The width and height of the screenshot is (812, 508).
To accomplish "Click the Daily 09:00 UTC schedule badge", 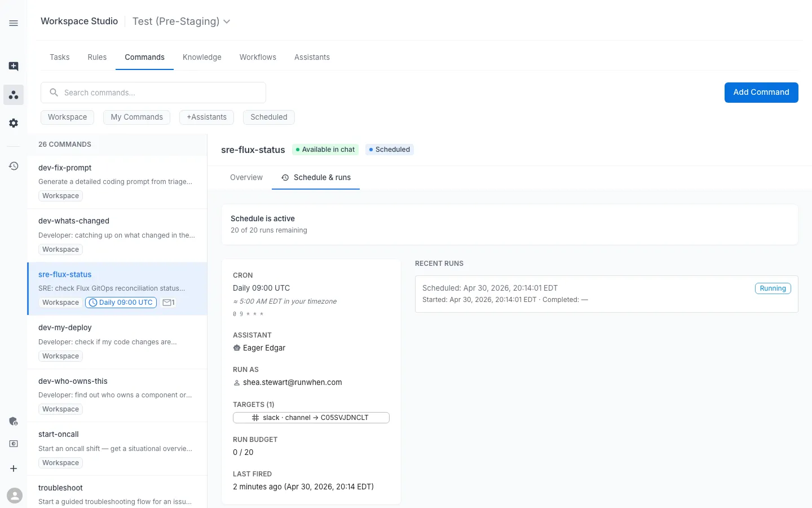I will click(121, 303).
